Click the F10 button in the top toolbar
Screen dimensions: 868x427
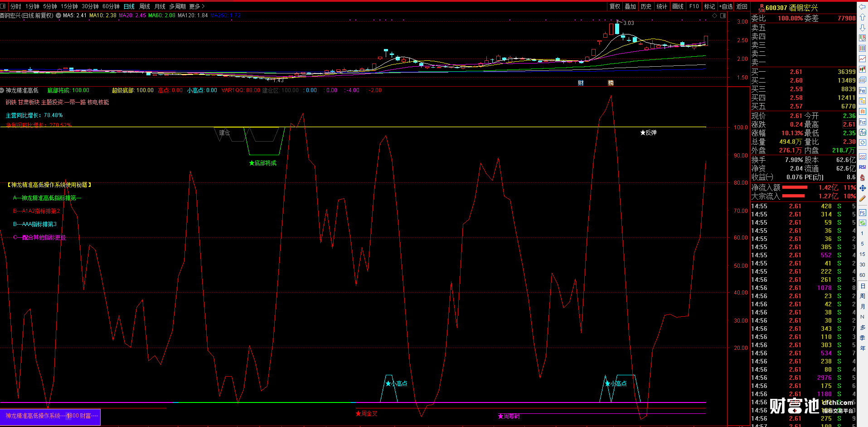694,6
